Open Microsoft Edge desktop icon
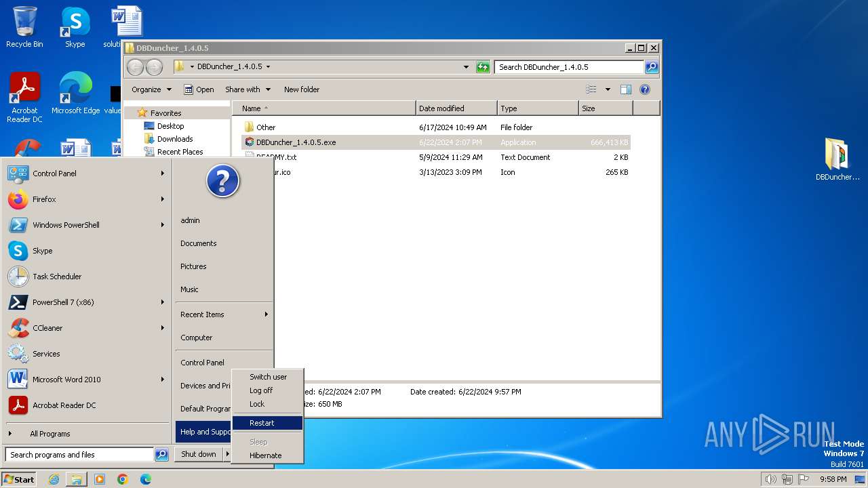Viewport: 868px width, 488px height. click(75, 94)
